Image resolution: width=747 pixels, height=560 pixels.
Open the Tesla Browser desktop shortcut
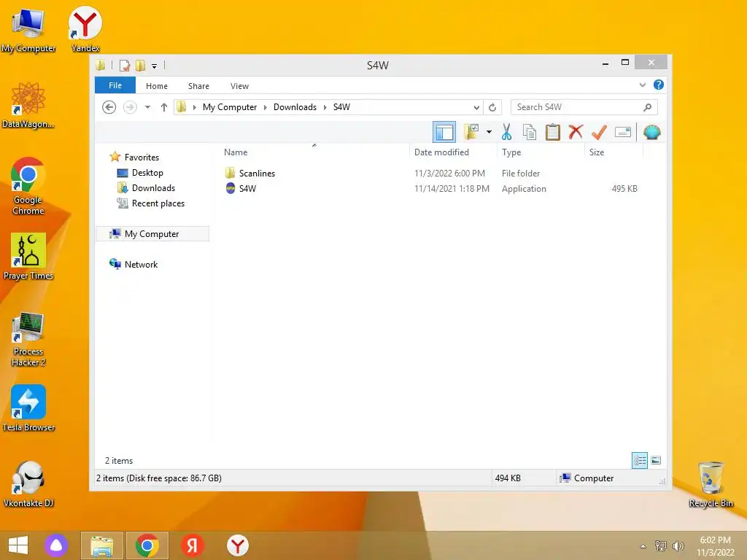click(x=28, y=408)
